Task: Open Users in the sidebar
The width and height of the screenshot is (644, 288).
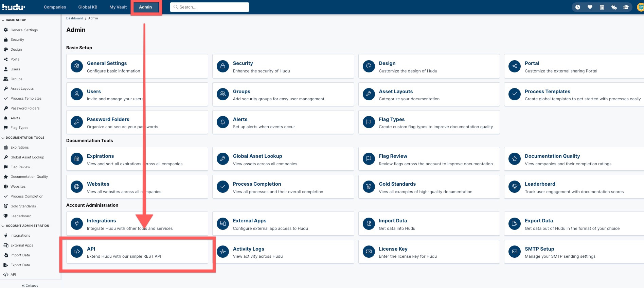Action: click(x=15, y=69)
